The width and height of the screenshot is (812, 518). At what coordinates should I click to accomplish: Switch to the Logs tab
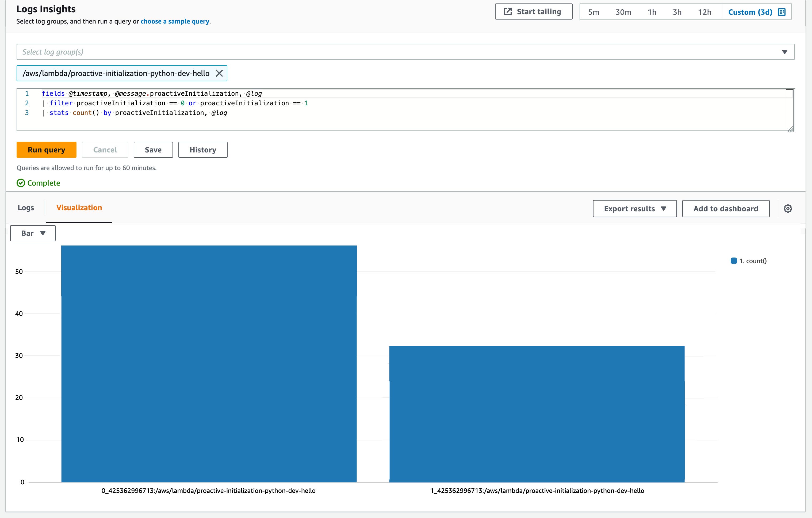pyautogui.click(x=26, y=208)
